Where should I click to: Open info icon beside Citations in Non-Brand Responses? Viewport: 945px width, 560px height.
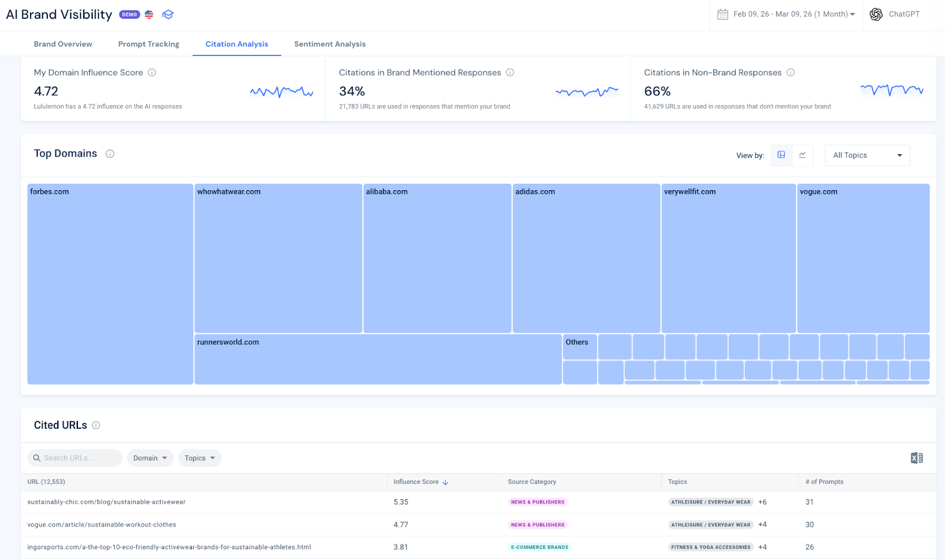[791, 73]
